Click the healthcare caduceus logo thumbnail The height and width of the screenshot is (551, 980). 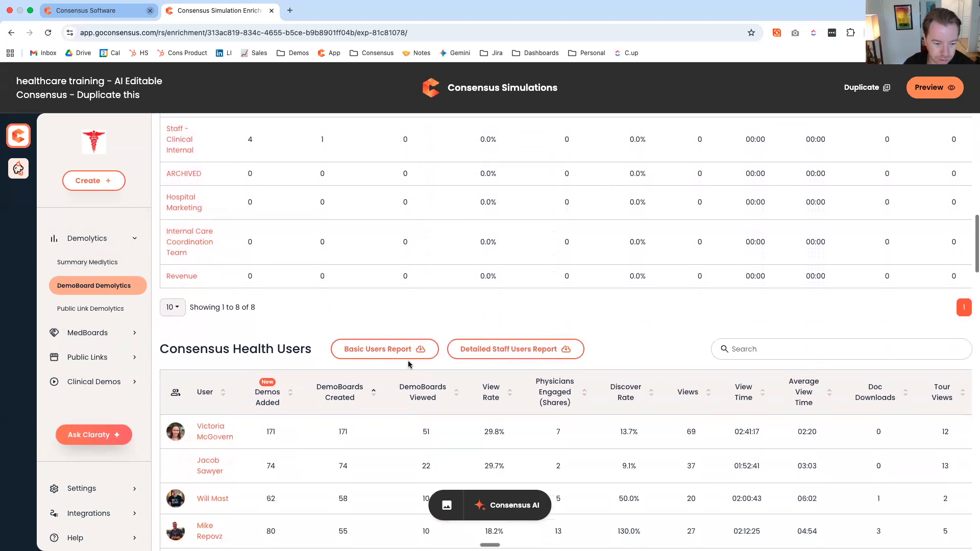click(94, 142)
